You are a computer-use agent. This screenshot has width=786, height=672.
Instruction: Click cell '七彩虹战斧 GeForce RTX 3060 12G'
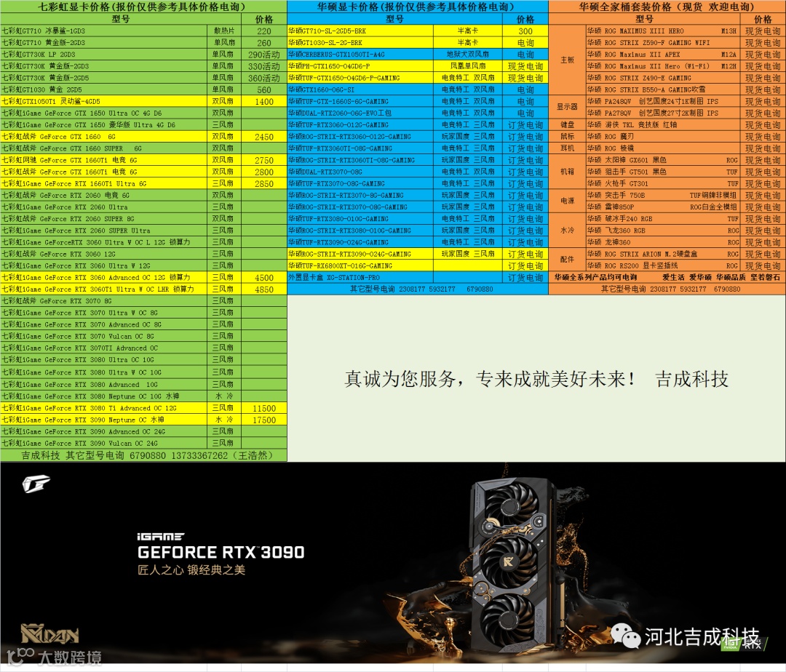pyautogui.click(x=104, y=254)
